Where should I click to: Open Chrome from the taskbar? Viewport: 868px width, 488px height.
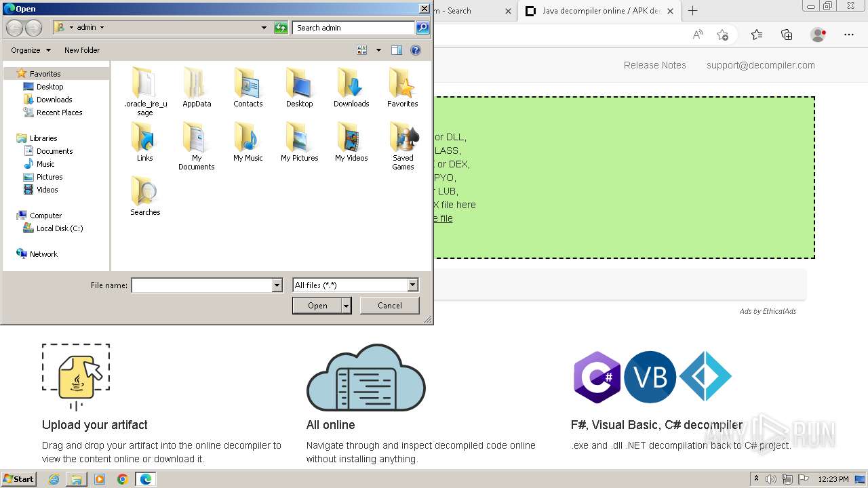pyautogui.click(x=122, y=479)
